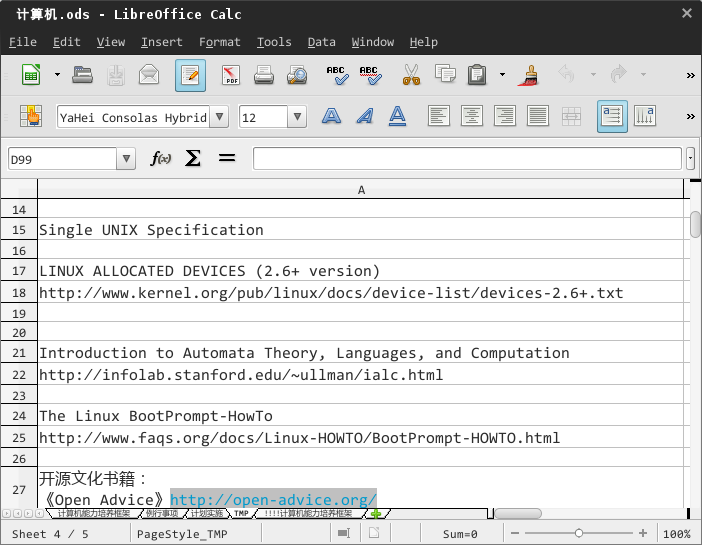Open the open-advice.org hyperlink
This screenshot has width=702, height=545.
[273, 499]
